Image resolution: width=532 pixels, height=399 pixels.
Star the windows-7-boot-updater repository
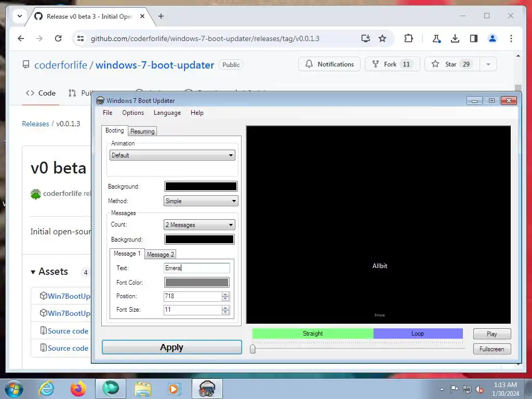[x=453, y=64]
